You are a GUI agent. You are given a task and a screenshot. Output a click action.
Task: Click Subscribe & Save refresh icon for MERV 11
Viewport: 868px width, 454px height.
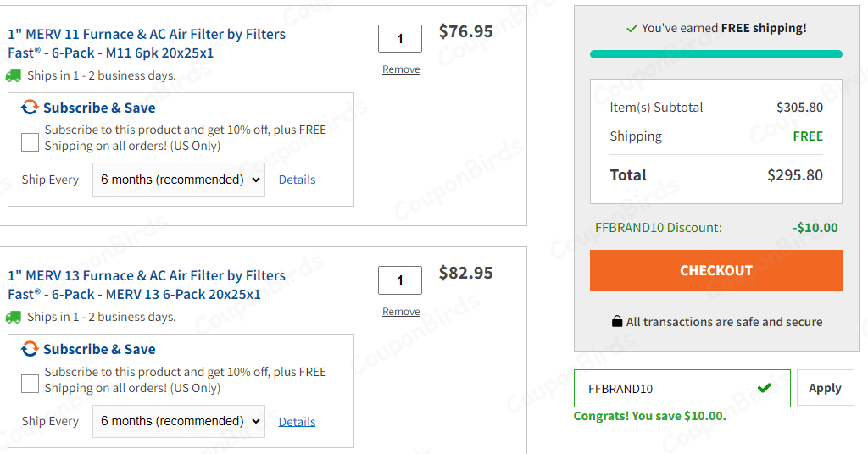coord(31,108)
